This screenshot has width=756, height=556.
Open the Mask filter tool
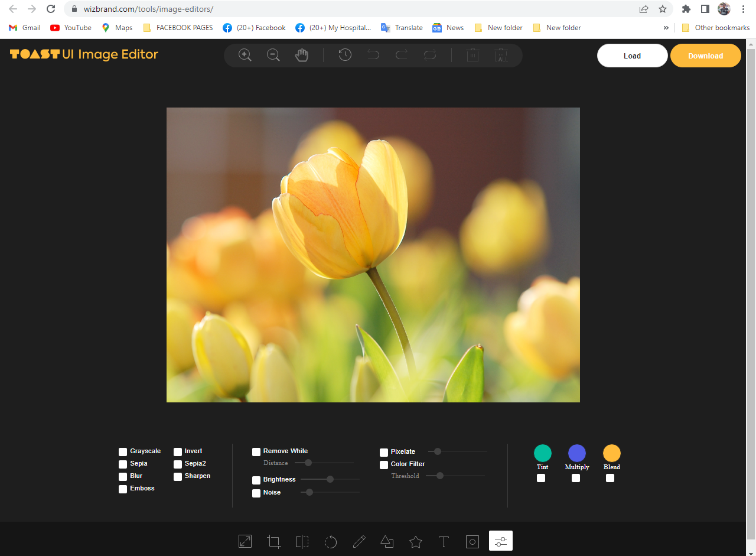[x=472, y=541]
